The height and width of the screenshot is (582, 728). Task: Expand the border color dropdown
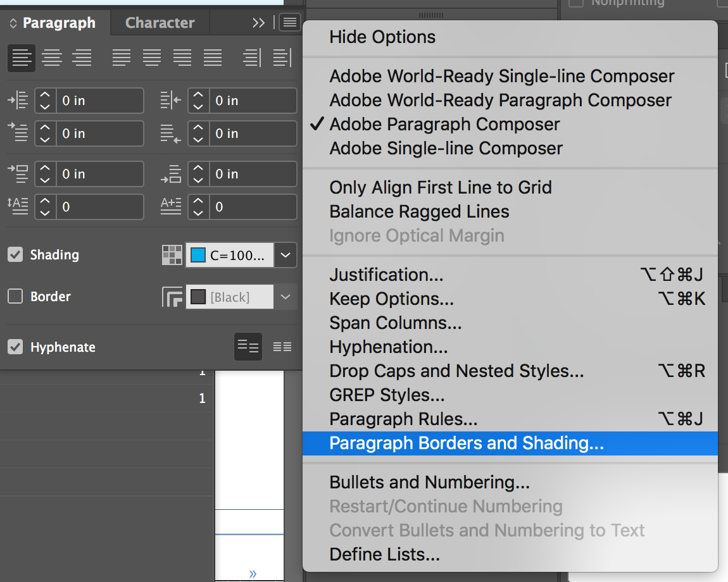286,297
